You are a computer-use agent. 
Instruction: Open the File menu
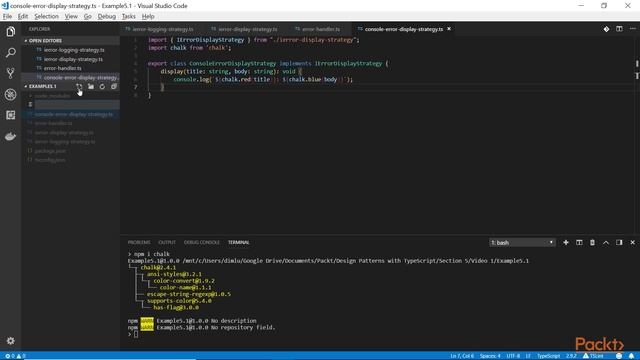click(7, 16)
